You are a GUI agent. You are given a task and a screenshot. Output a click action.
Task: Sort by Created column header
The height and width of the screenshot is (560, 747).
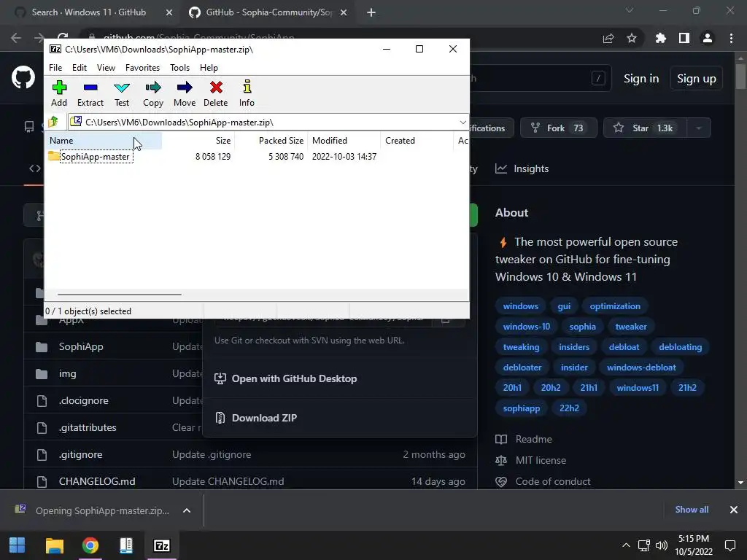(x=417, y=141)
